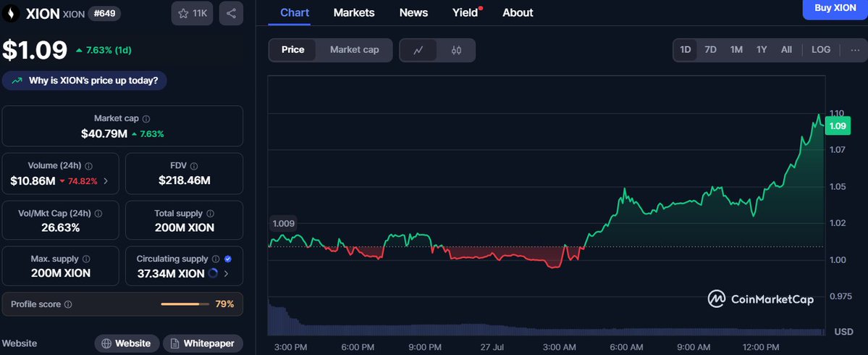Screen dimensions: 868x355
Task: Click the $40.79M market cap value
Action: coord(104,133)
